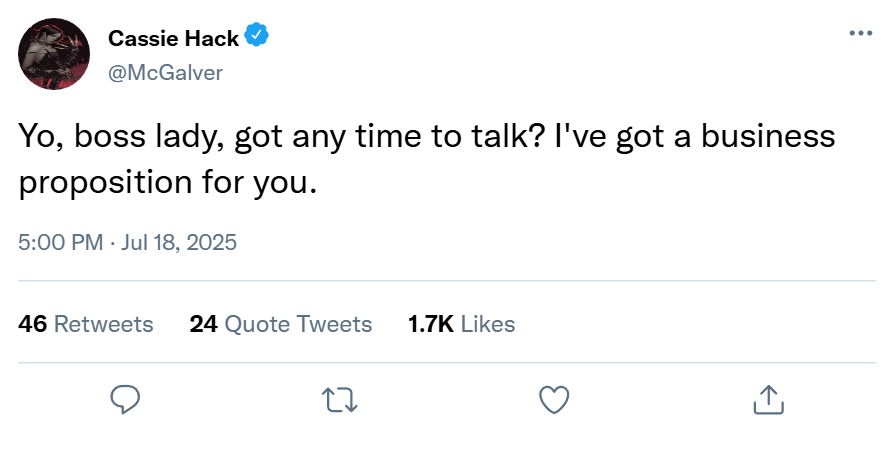Open the share tweet icon
This screenshot has width=894, height=454.
[767, 400]
